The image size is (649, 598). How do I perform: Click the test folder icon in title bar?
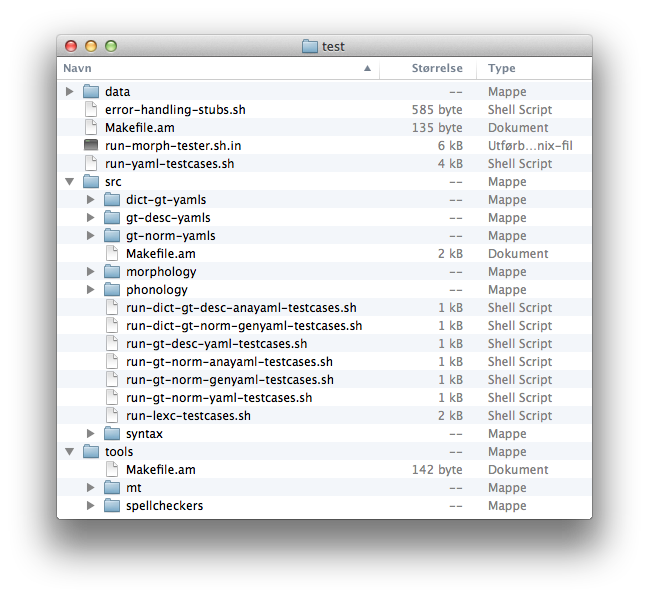[310, 46]
